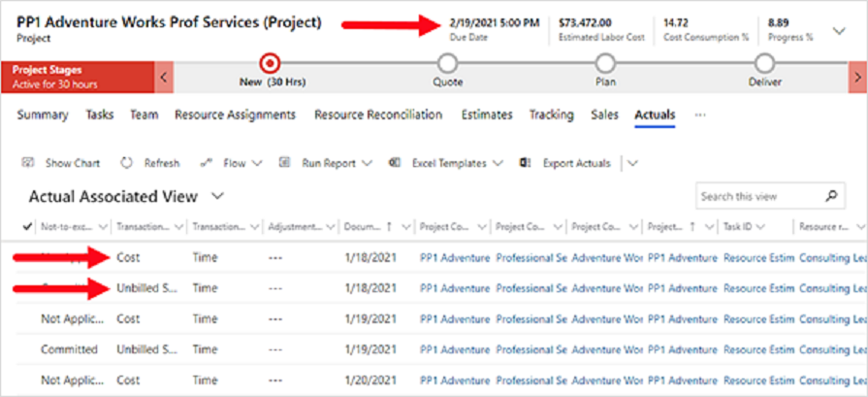This screenshot has height=397, width=868.
Task: Open PP1 Adventure link in 1/20/2021 row
Action: coord(455,380)
